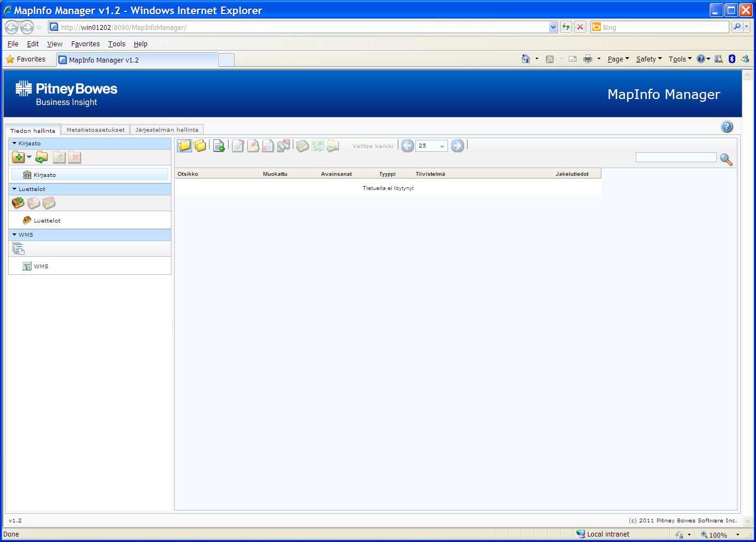756x542 pixels.
Task: Click the add new record document icon
Action: (x=219, y=145)
